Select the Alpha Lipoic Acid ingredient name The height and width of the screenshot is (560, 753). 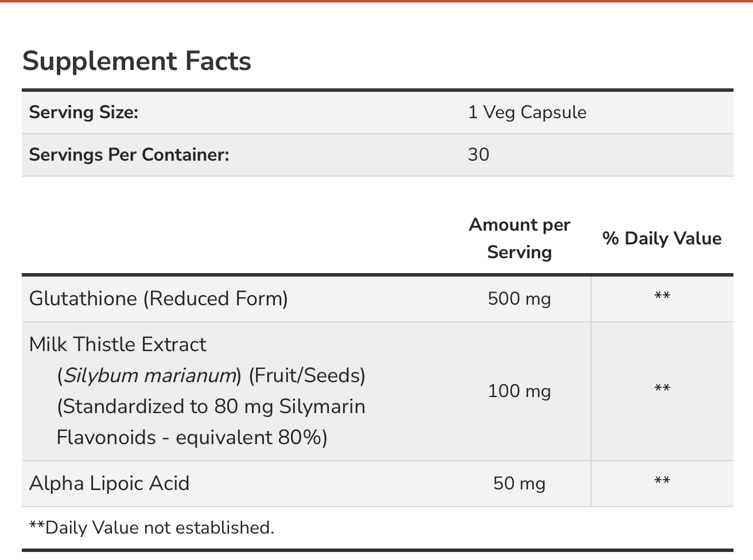click(109, 483)
